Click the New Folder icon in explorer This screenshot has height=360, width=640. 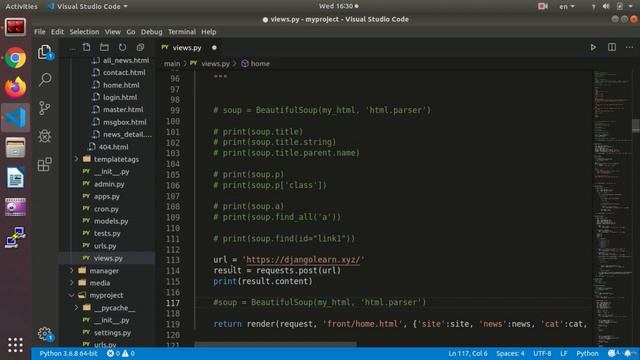coord(104,47)
